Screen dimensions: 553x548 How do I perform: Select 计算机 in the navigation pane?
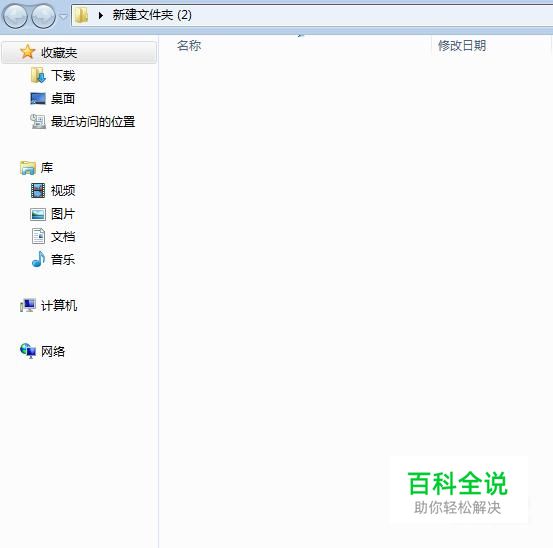pyautogui.click(x=59, y=305)
